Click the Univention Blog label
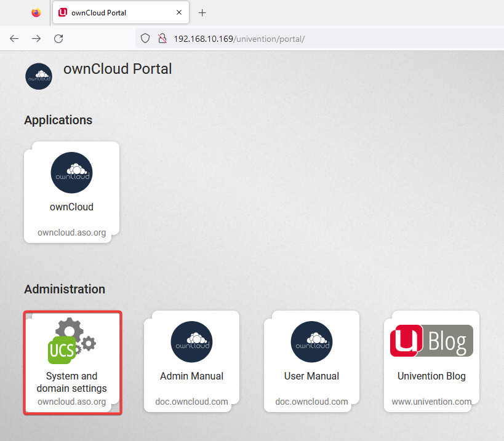The image size is (504, 441). click(431, 376)
